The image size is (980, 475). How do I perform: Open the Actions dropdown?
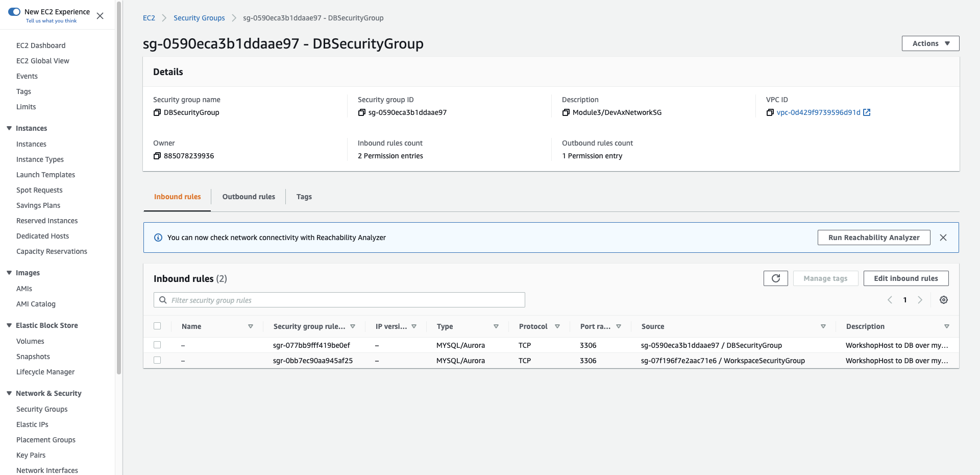[930, 43]
